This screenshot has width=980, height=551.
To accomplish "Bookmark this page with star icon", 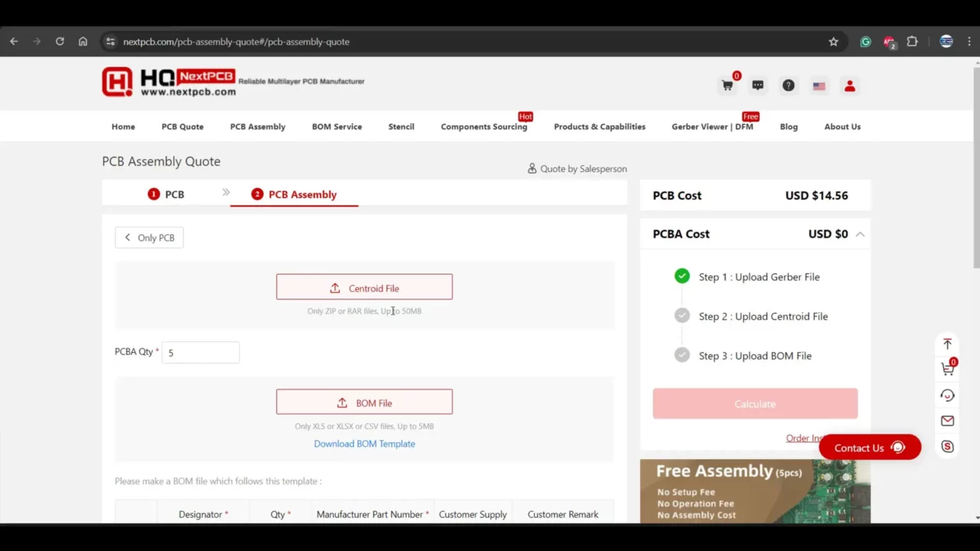I will 834,41.
